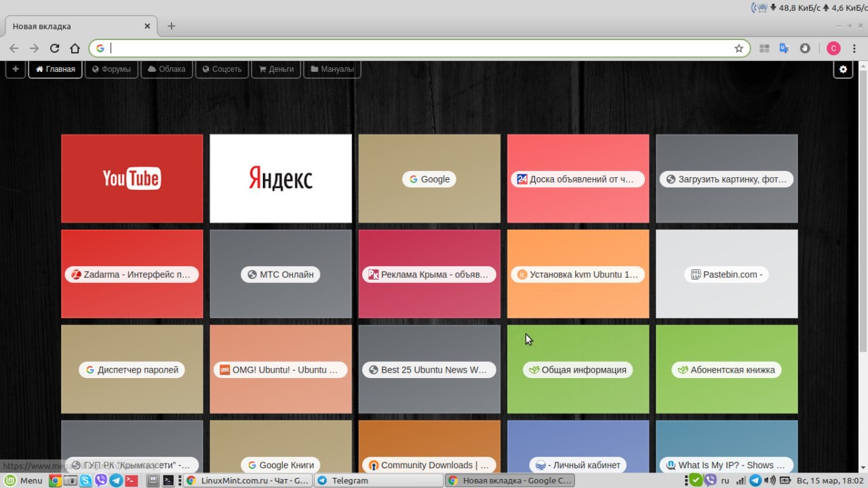Switch to the Облака group
This screenshot has height=488, width=868.
(x=167, y=69)
